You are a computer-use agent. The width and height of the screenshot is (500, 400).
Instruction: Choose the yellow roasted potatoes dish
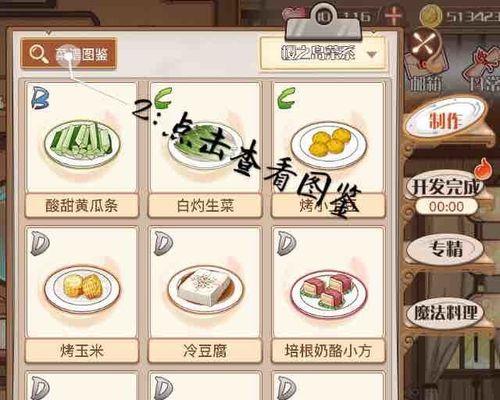point(328,150)
